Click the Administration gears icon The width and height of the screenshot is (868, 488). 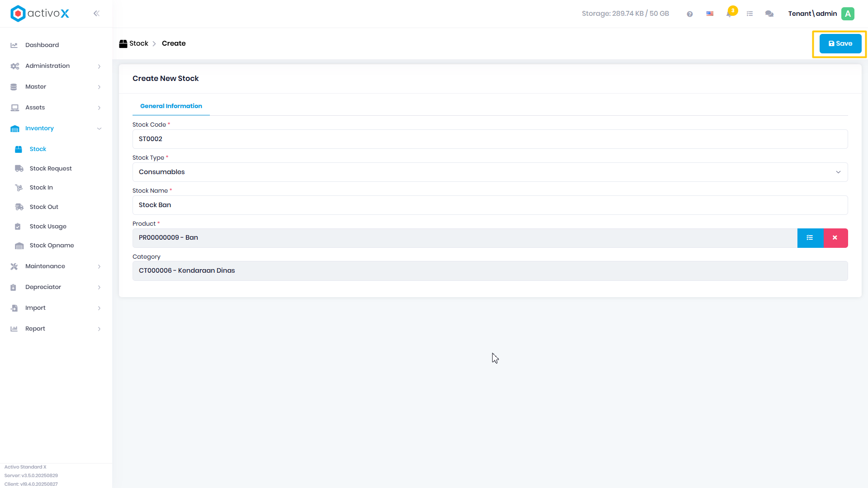click(14, 66)
